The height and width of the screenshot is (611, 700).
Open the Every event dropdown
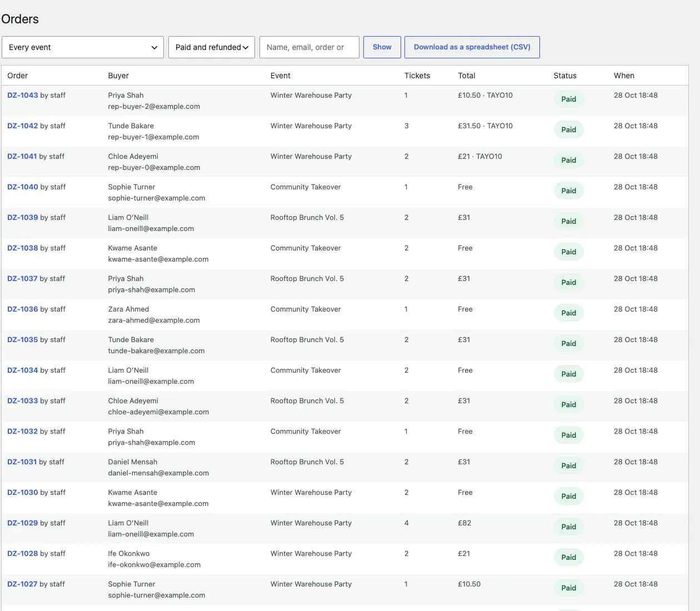tap(83, 47)
